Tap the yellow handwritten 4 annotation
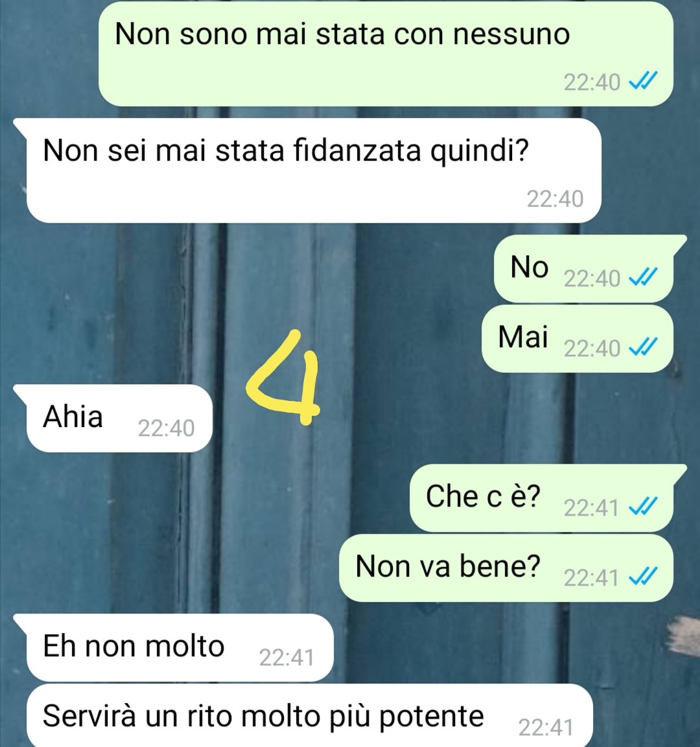This screenshot has width=700, height=747. [285, 377]
